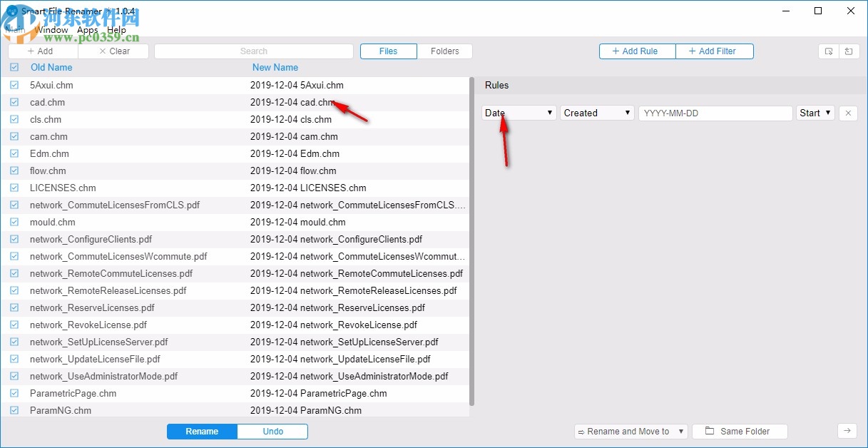Click the folder icon on Same Folder button

coord(709,431)
